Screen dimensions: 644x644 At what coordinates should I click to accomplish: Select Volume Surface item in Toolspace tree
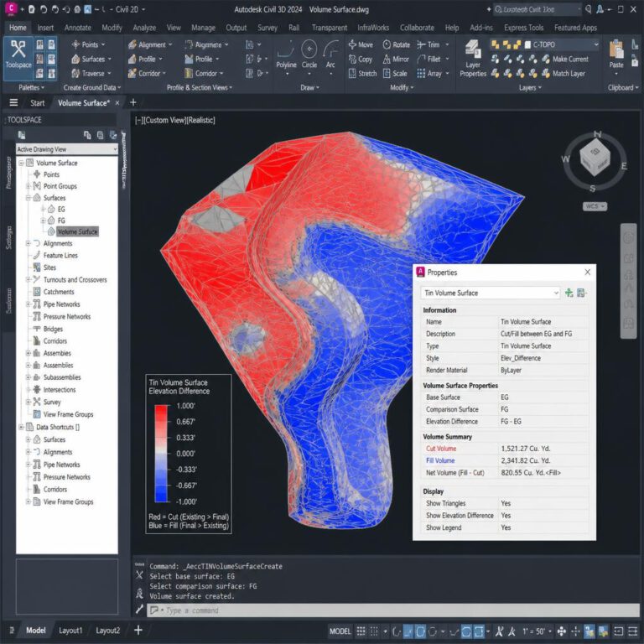pyautogui.click(x=78, y=231)
